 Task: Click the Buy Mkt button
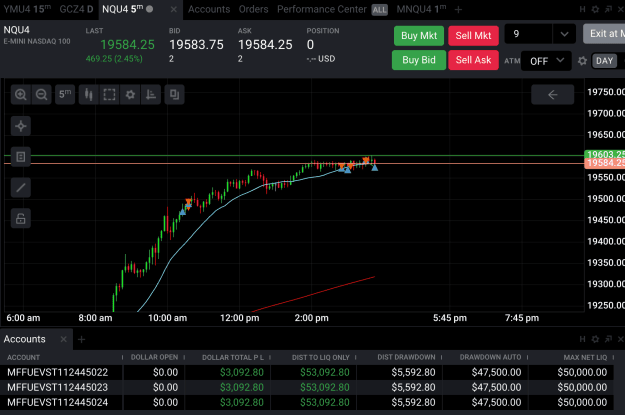point(419,36)
